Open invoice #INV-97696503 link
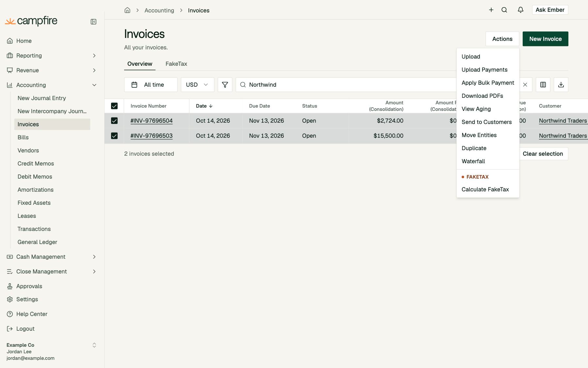The height and width of the screenshot is (368, 588). click(x=152, y=136)
